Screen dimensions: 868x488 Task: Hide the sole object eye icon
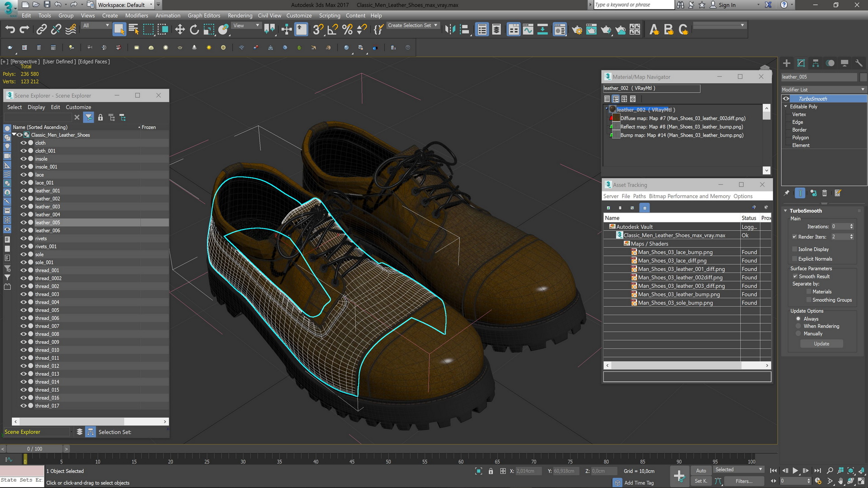[24, 254]
